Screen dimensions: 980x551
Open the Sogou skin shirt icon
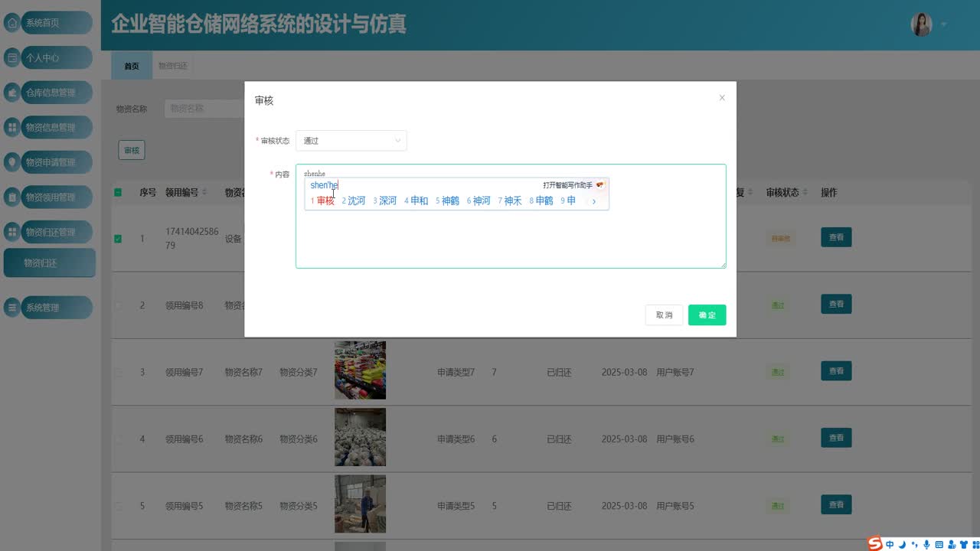962,545
